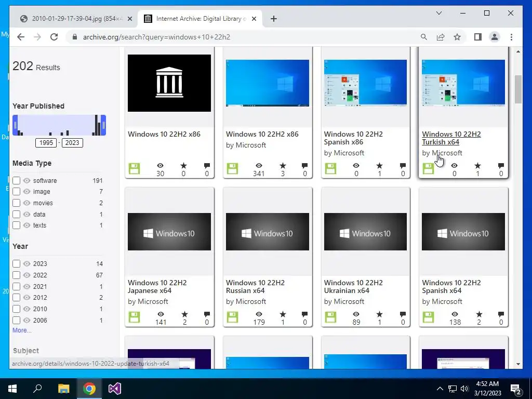Check the image media type filter
The width and height of the screenshot is (532, 399).
[16, 191]
